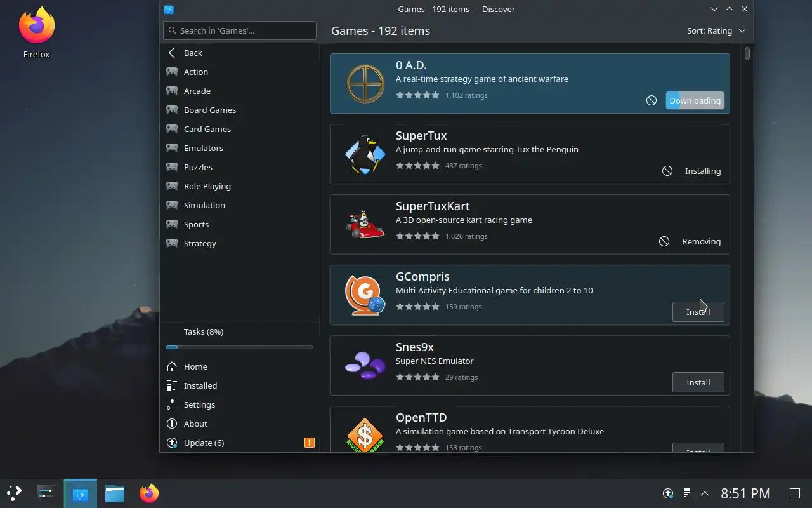This screenshot has width=812, height=508.
Task: Click the Tasks (8%) label
Action: click(x=204, y=331)
